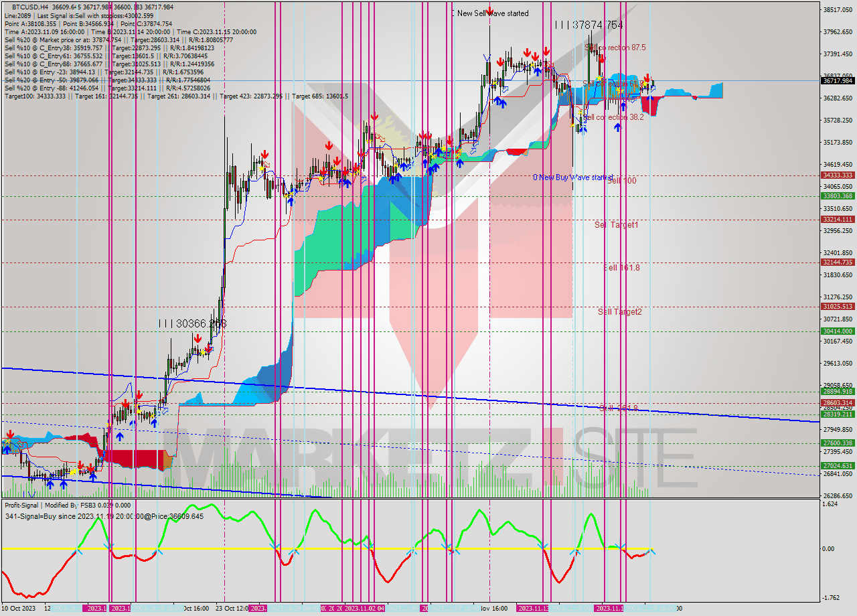This screenshot has width=857, height=616.
Task: Click the 'New Sell Wave started' chart label
Action: 493,13
